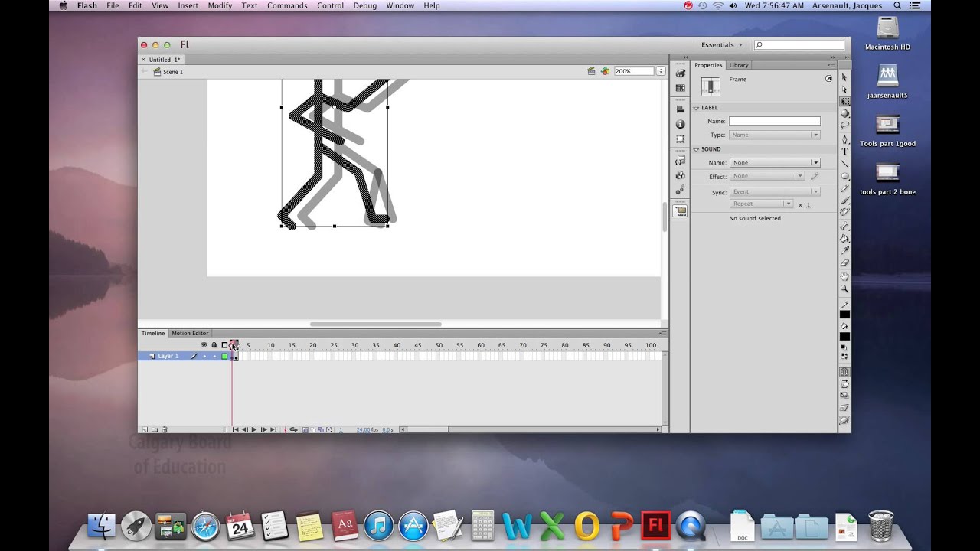Click the Edit Scene icon above stage
The image size is (980, 551).
click(x=591, y=71)
